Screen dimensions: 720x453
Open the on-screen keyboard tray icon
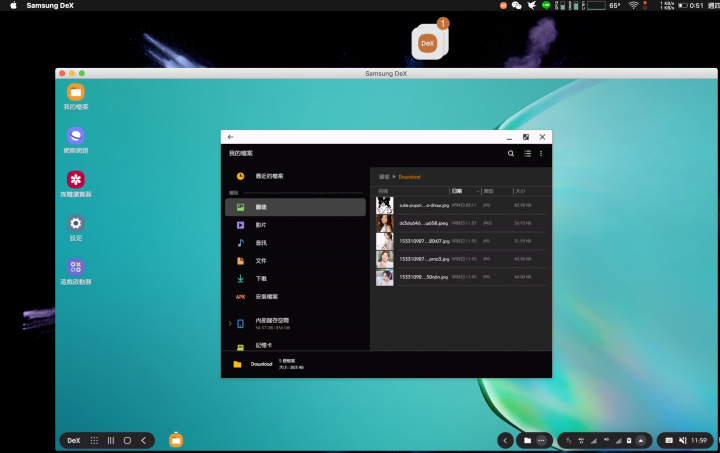click(669, 441)
